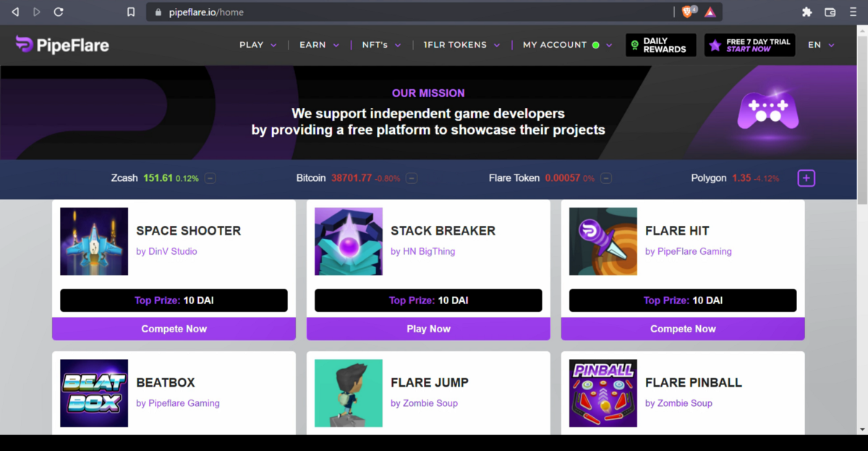Click the Daily Rewards button
Screen dimensions: 868x451
point(661,45)
